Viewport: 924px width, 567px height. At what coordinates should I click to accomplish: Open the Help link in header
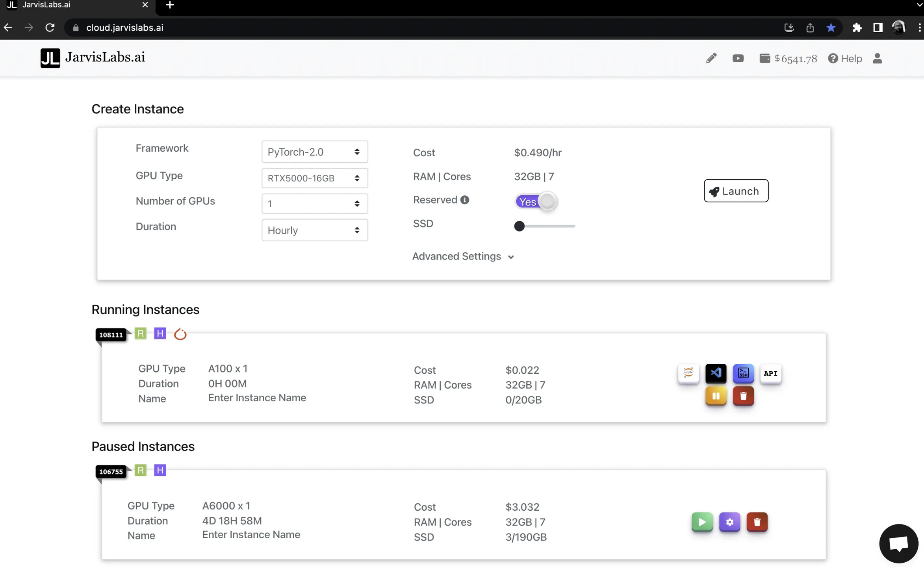click(845, 59)
